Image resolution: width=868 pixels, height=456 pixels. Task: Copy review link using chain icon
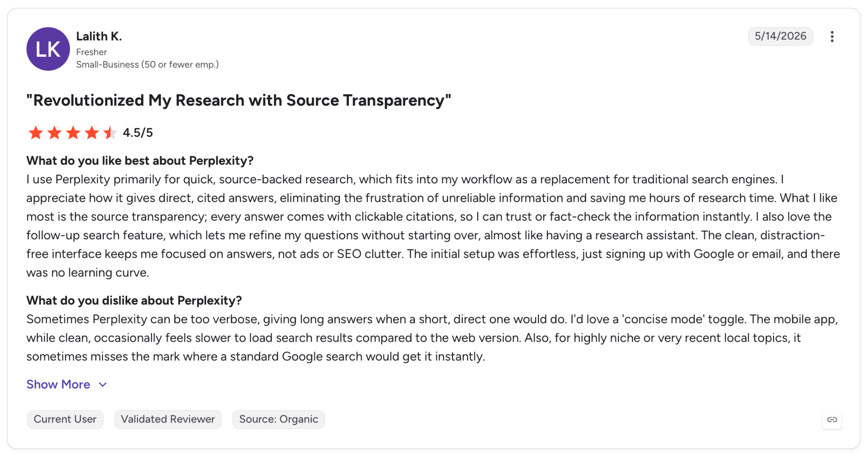point(832,420)
